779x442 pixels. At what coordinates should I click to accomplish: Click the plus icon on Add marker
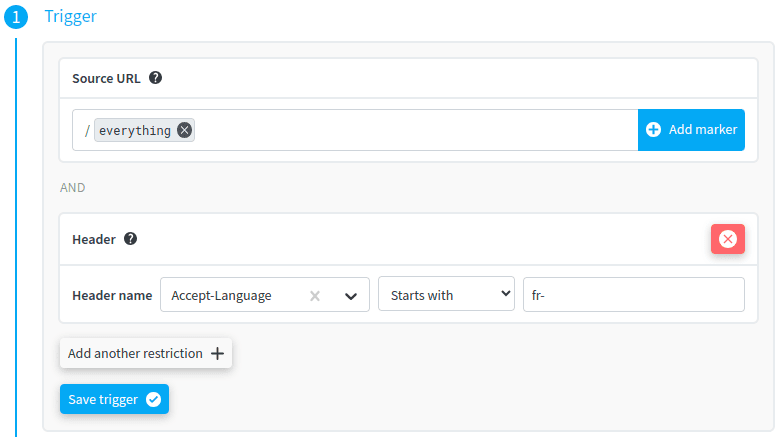click(x=654, y=130)
